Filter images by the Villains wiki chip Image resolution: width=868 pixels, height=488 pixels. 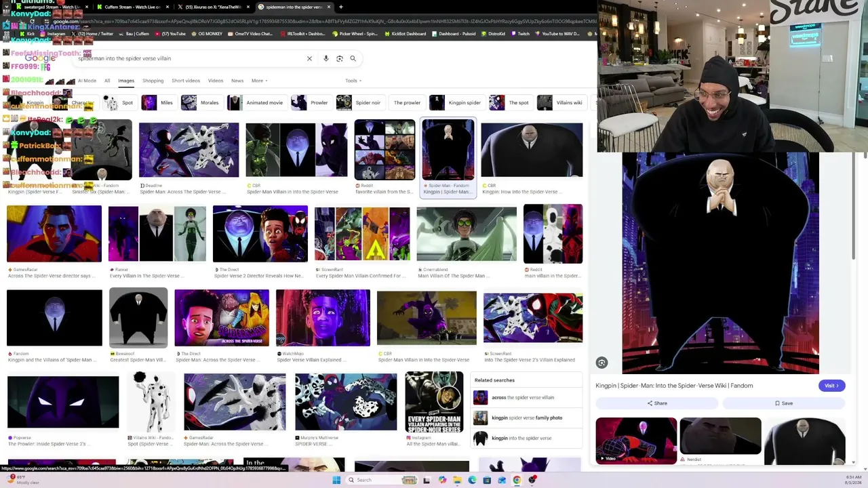(x=560, y=103)
